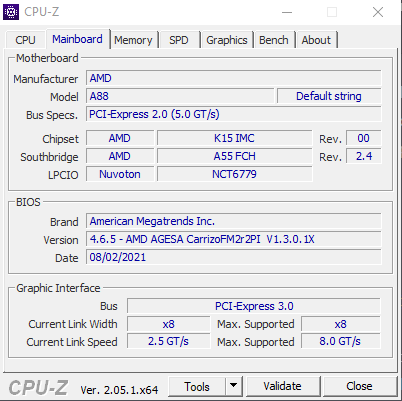Click the Bus Specs PCI-Express 2.0 field
Screen dimensions: 402x401
point(233,114)
